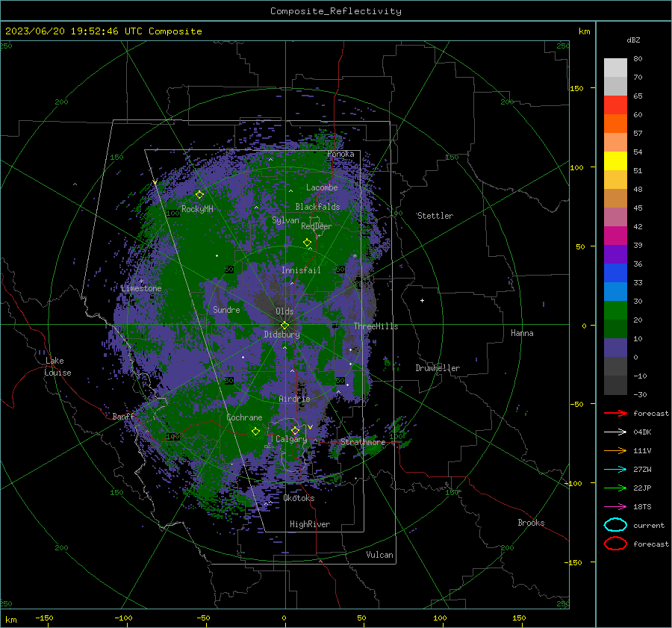Click the Ponoka city label

pyautogui.click(x=340, y=154)
